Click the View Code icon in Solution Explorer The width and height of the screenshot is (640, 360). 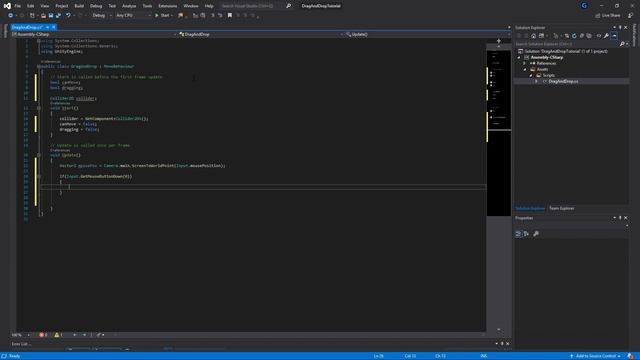coord(599,36)
